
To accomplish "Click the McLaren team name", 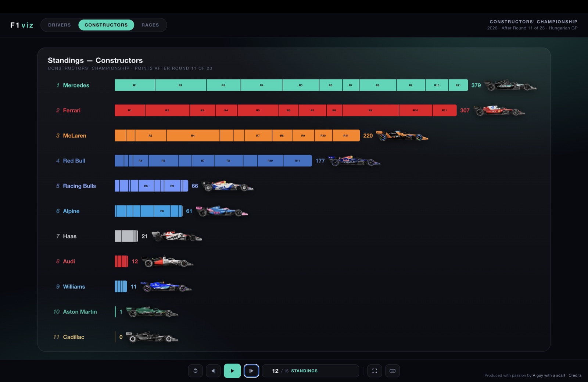I will [75, 136].
